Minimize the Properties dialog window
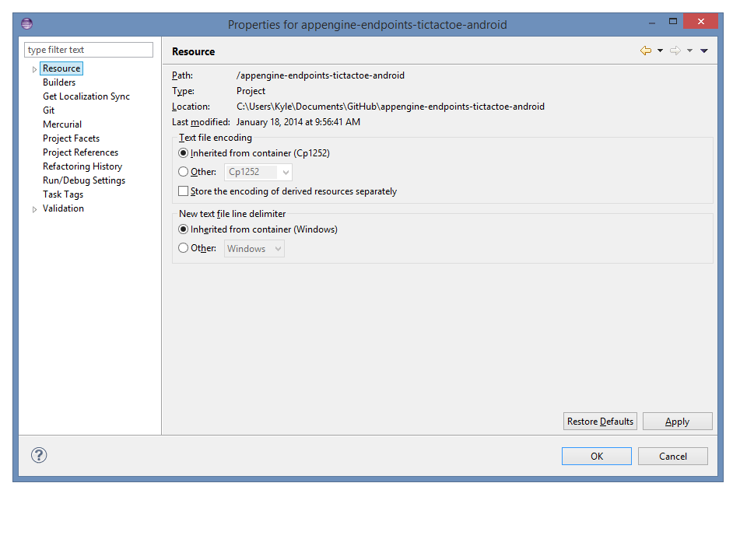Viewport: 747px width, 560px height. [652, 22]
